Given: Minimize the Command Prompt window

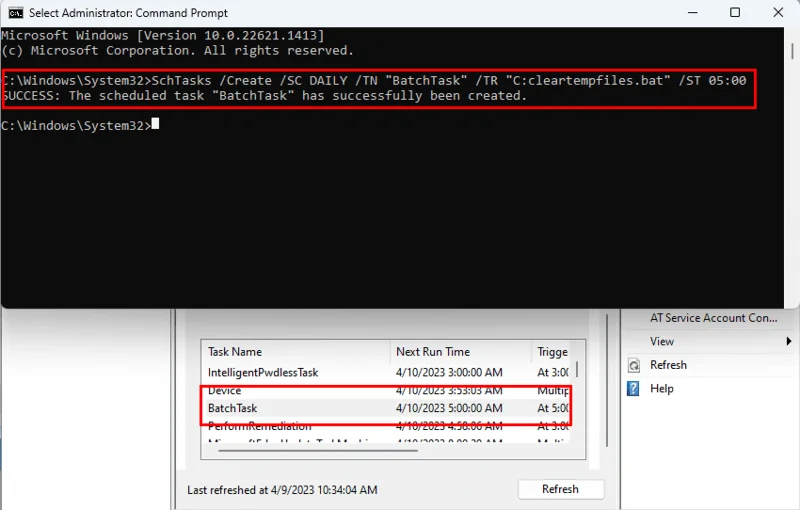Looking at the screenshot, I should (x=692, y=13).
